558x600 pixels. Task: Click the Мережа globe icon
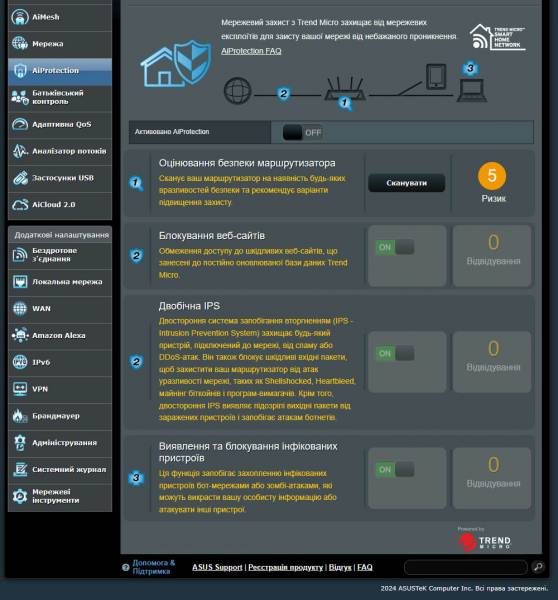coord(20,43)
